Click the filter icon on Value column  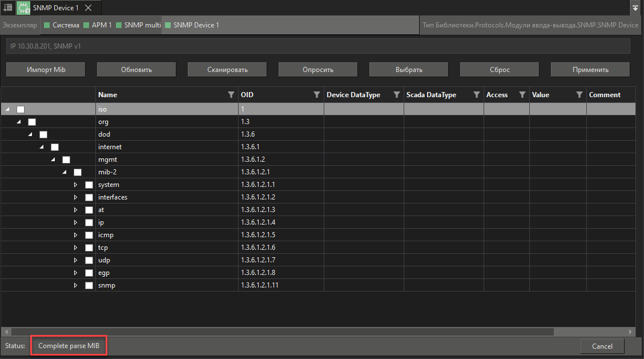click(x=579, y=94)
